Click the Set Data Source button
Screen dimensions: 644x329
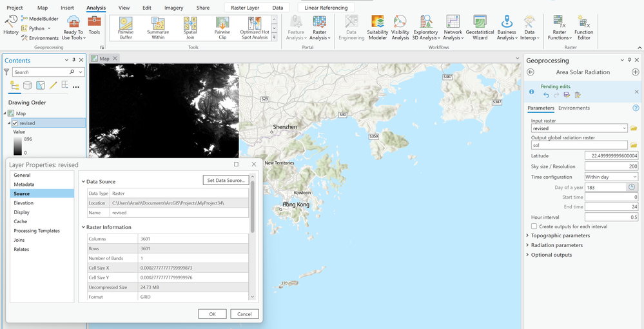click(x=226, y=181)
